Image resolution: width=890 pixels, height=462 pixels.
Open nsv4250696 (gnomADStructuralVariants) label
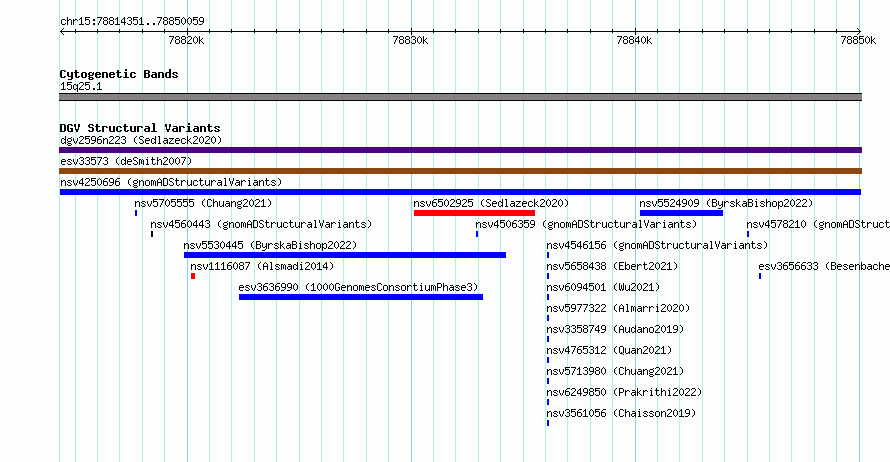(171, 182)
